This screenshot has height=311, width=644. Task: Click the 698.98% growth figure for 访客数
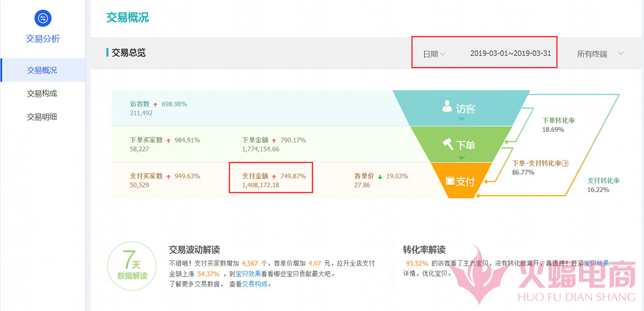pos(175,104)
